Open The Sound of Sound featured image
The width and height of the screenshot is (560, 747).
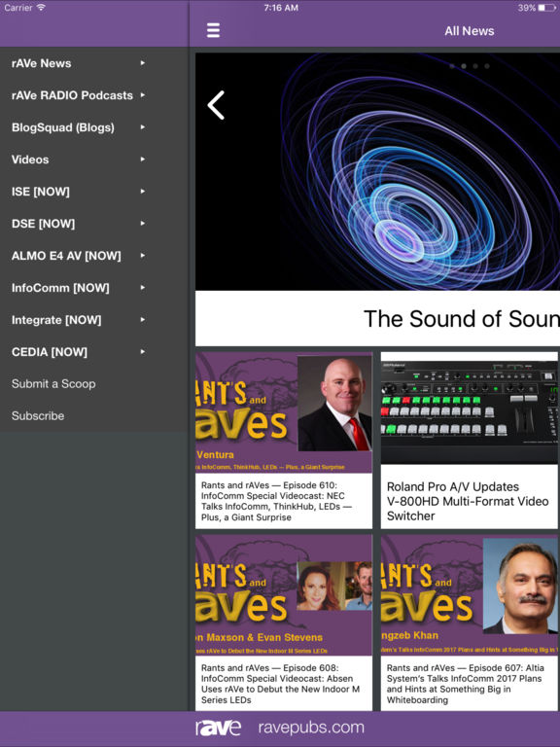377,171
